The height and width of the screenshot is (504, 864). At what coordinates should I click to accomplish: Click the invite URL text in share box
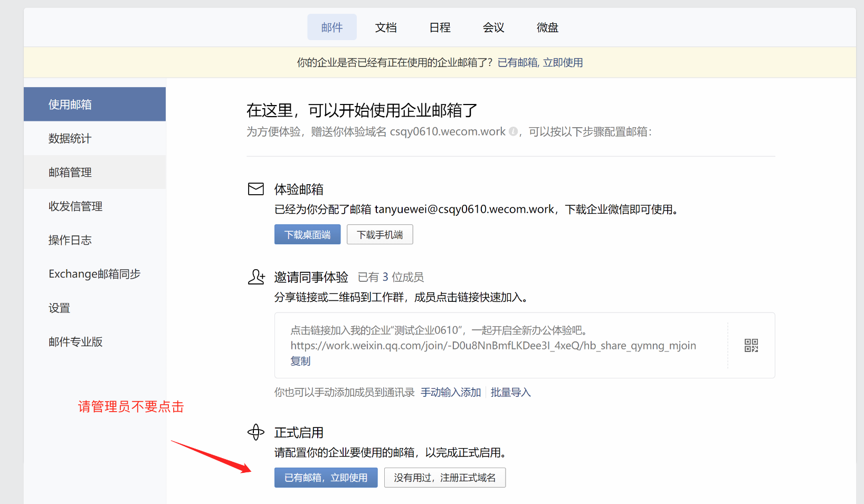pos(493,346)
